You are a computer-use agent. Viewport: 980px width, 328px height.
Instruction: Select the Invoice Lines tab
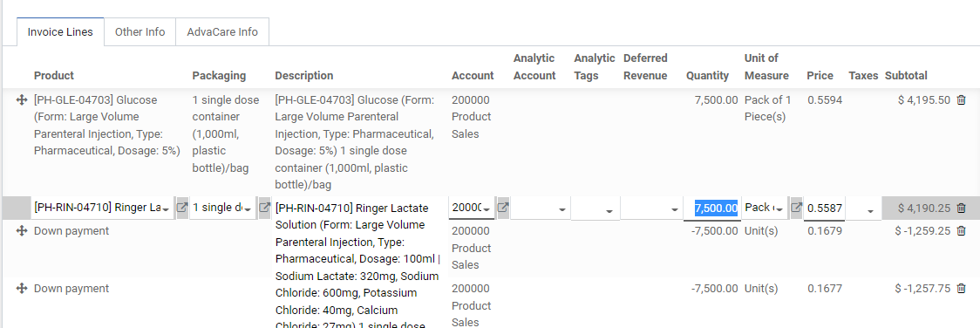click(61, 32)
